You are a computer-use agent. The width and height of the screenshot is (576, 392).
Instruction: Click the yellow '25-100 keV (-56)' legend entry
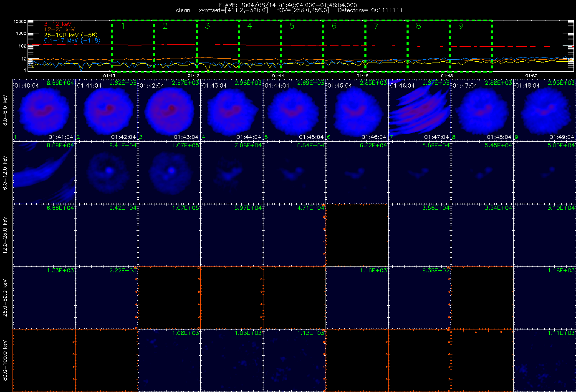[71, 35]
